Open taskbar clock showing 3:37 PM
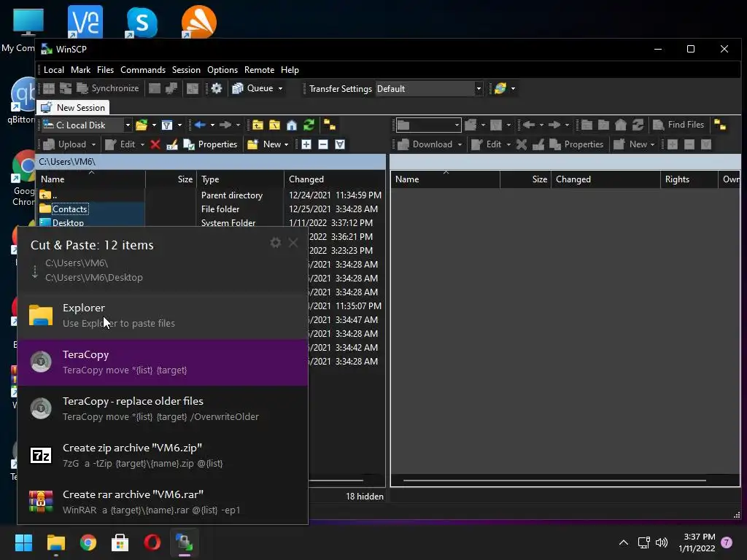Screen dimensions: 747x560 coord(697,542)
